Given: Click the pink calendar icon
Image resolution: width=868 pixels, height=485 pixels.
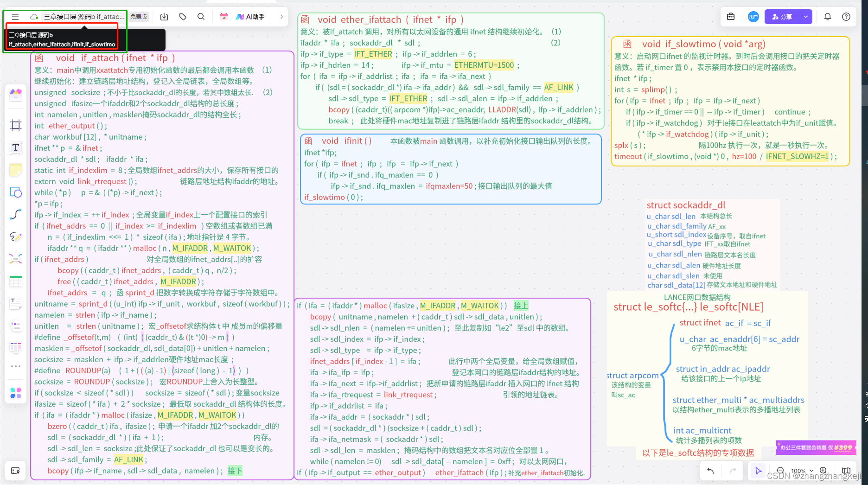Looking at the screenshot, I should point(224,17).
